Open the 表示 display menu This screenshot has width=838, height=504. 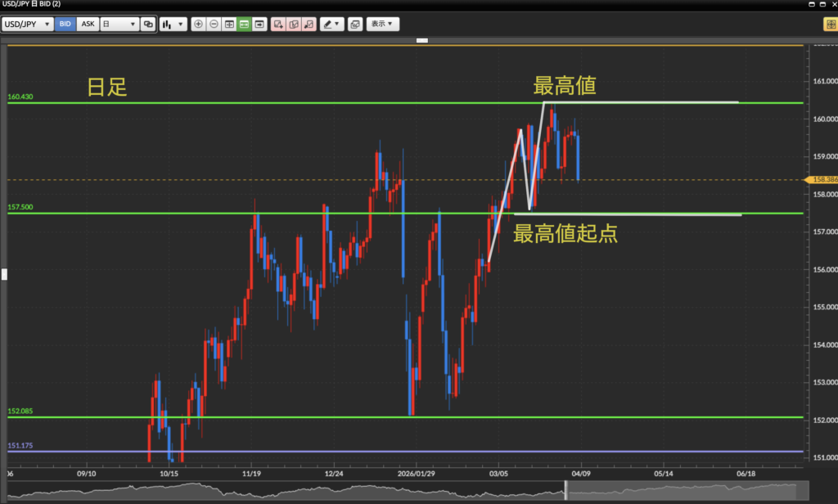click(383, 25)
